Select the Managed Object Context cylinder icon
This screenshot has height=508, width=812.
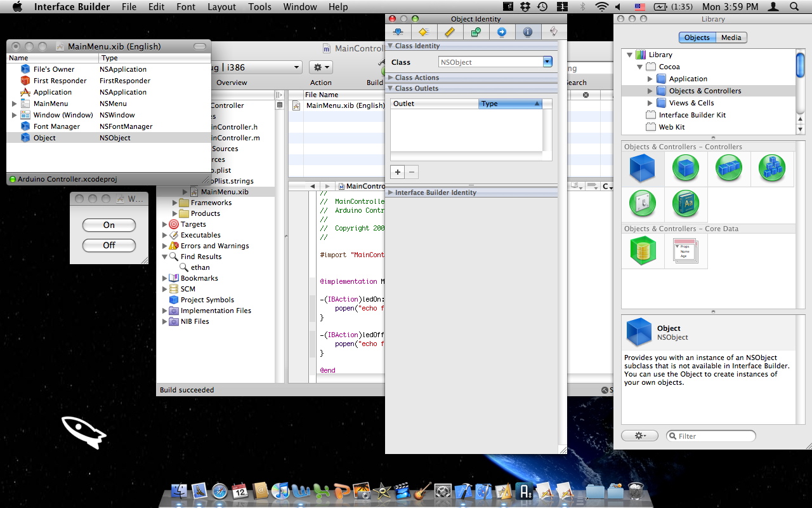642,250
